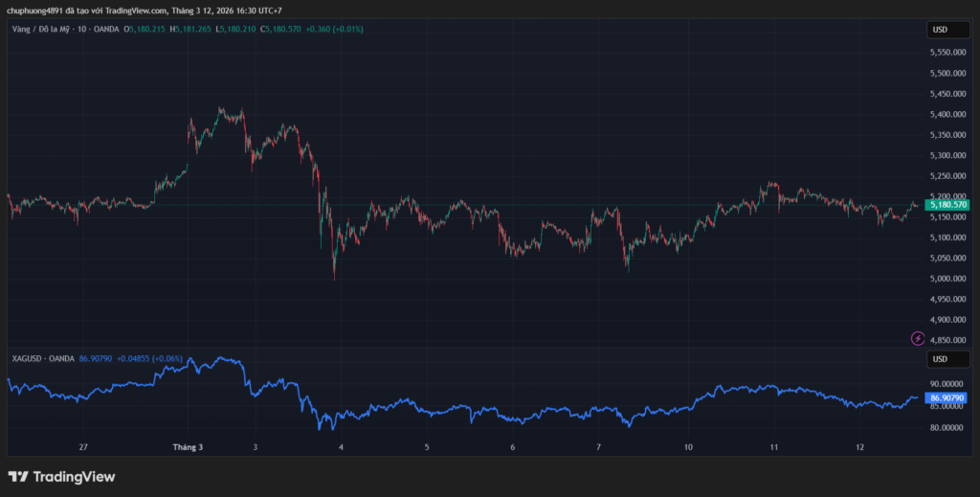Click the purple lightning bolt icon
The image size is (980, 497).
(x=918, y=338)
